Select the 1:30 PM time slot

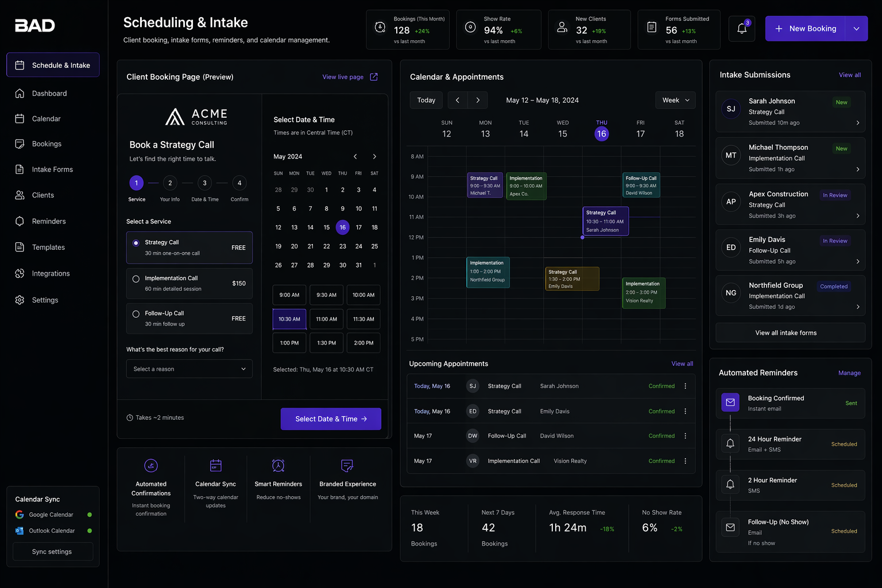point(327,343)
